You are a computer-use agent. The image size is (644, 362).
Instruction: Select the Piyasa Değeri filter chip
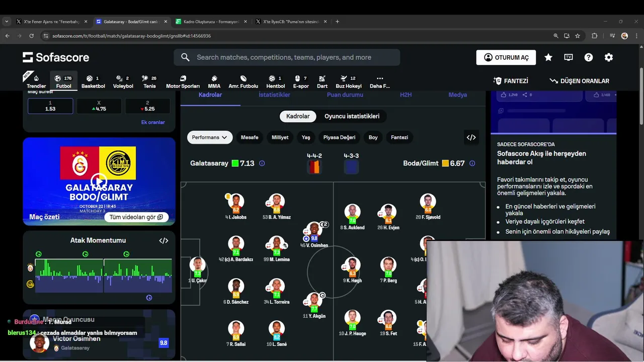(339, 137)
